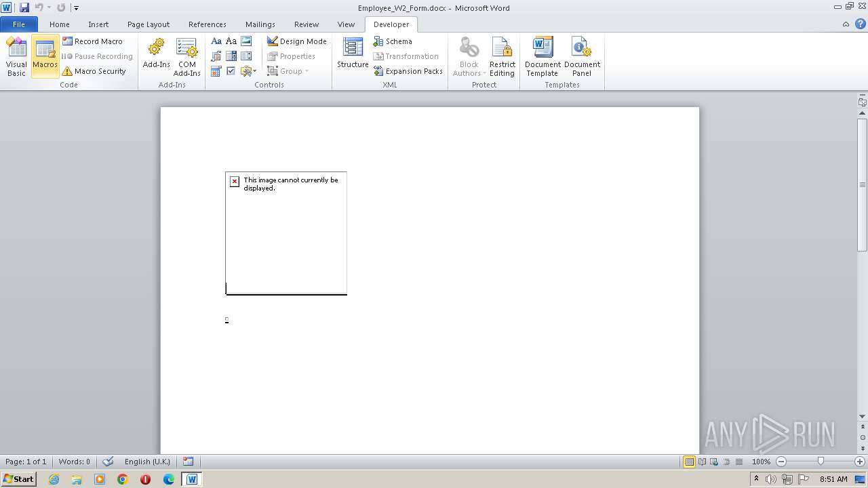This screenshot has width=868, height=488.
Task: Insert Date Picker content control
Action: point(216,71)
